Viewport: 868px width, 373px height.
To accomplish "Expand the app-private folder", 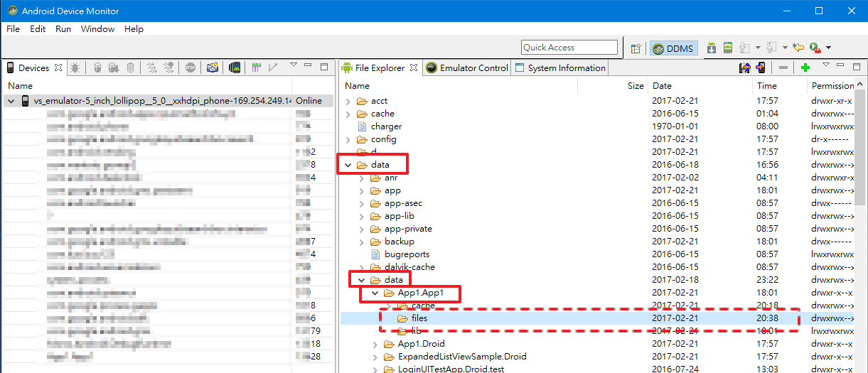I will 362,229.
